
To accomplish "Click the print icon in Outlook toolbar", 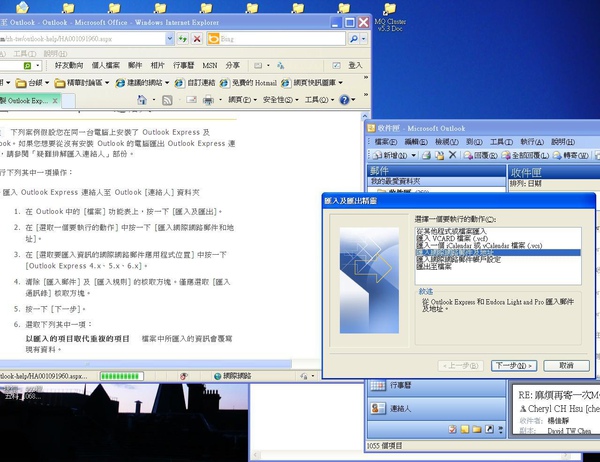I will point(426,155).
